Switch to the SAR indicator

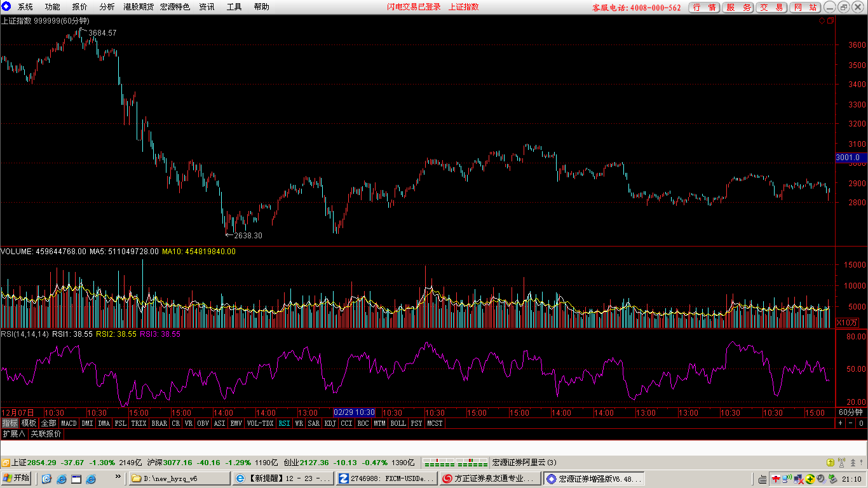[x=313, y=423]
